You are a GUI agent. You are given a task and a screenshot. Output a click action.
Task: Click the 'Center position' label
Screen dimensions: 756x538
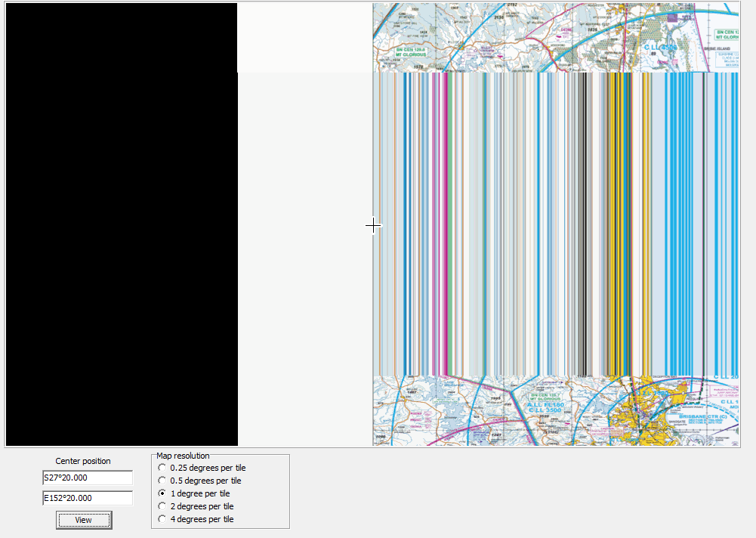point(83,461)
